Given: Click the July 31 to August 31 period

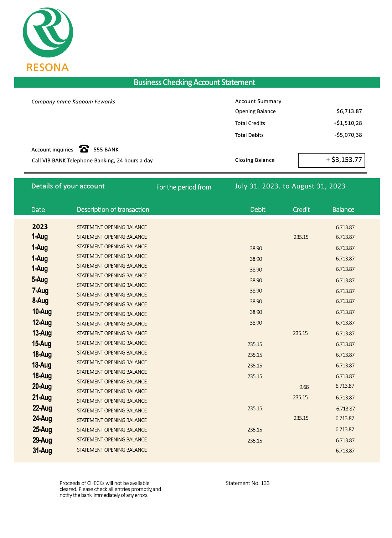Looking at the screenshot, I should pos(290,186).
